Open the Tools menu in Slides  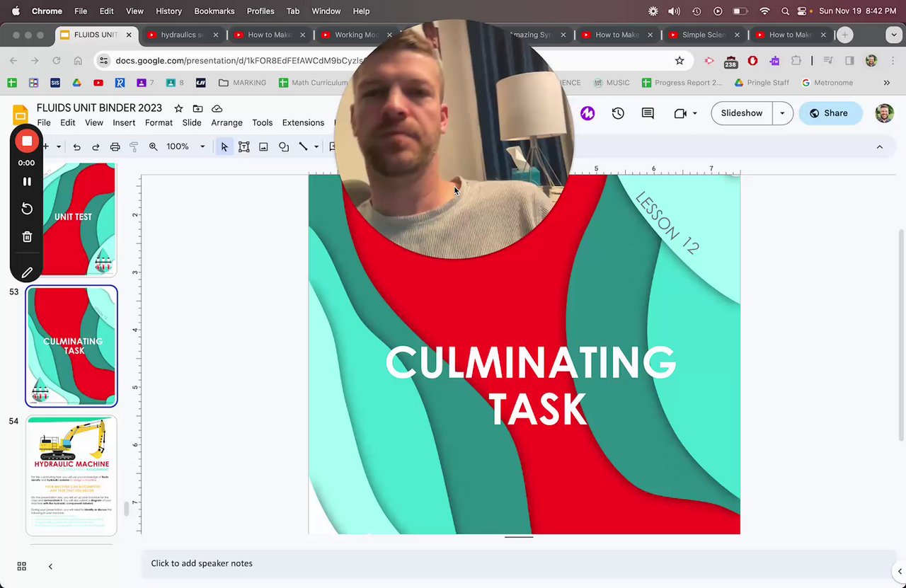(262, 122)
